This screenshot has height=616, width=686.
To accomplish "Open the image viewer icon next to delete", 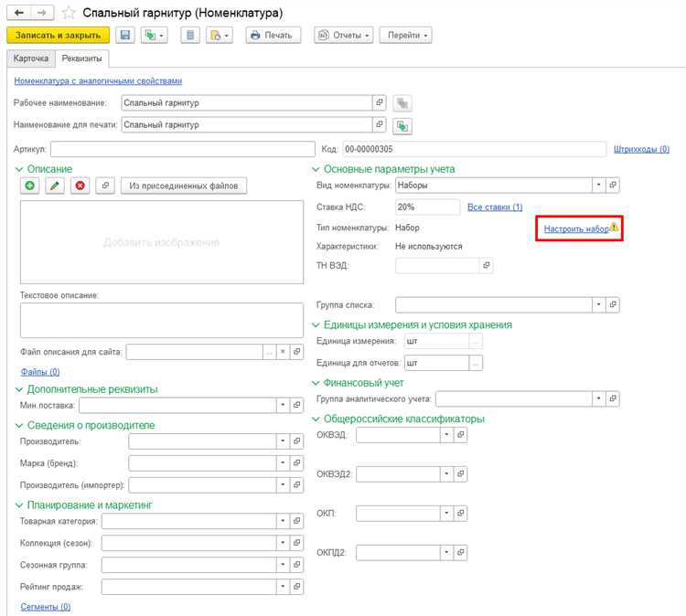I will tap(105, 186).
